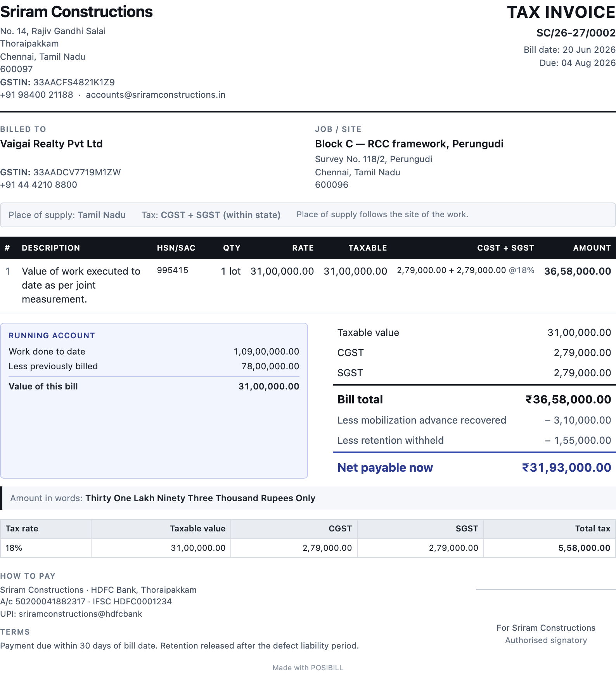Select the TAX INVOICE title
The width and height of the screenshot is (616, 692).
[561, 12]
